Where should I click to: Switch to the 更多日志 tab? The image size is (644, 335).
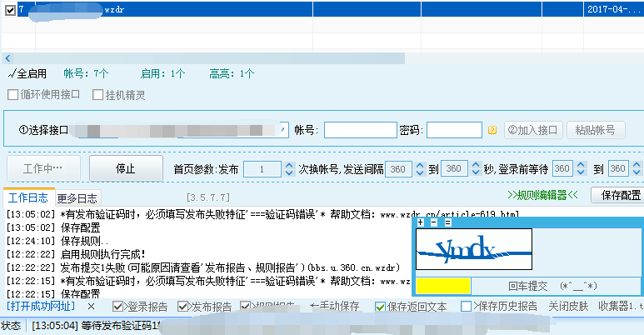coord(77,198)
